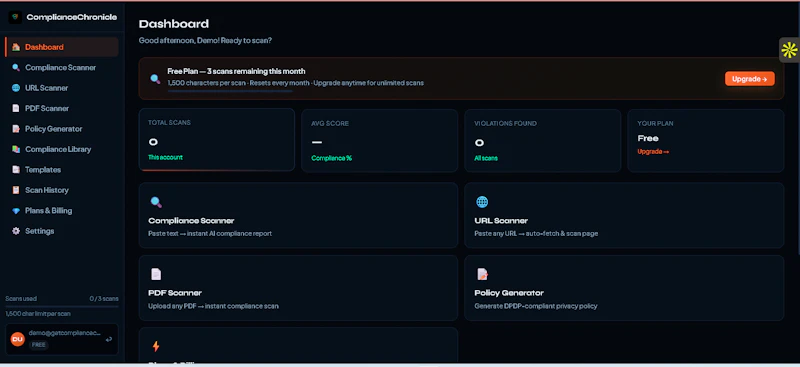The height and width of the screenshot is (367, 800).
Task: Open Settings via the gear icon
Action: coord(16,231)
